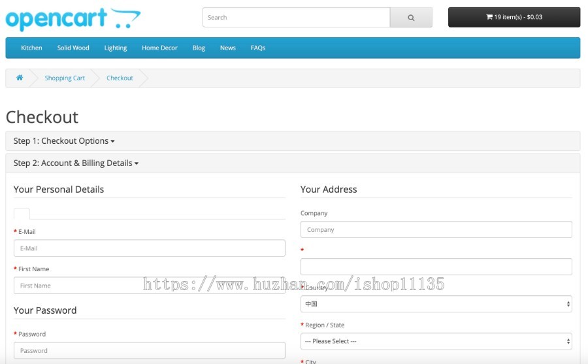Expand Step 1: Checkout Options
Viewport: 588px width, 364px height.
point(64,141)
